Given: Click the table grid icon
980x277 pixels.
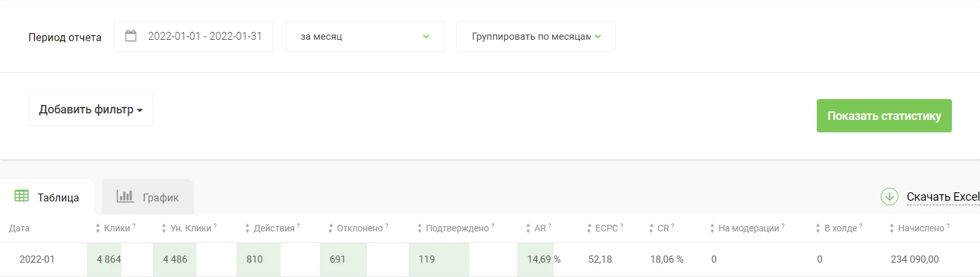Looking at the screenshot, I should point(22,196).
